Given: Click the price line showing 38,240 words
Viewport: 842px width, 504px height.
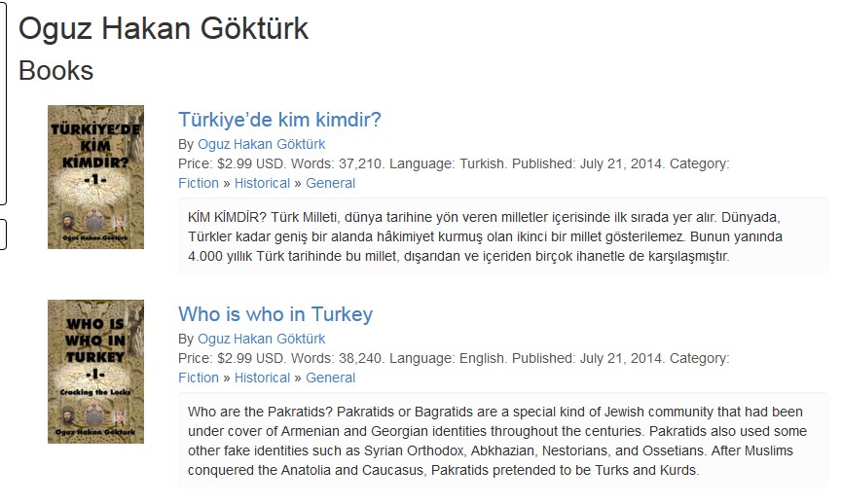Looking at the screenshot, I should click(454, 358).
